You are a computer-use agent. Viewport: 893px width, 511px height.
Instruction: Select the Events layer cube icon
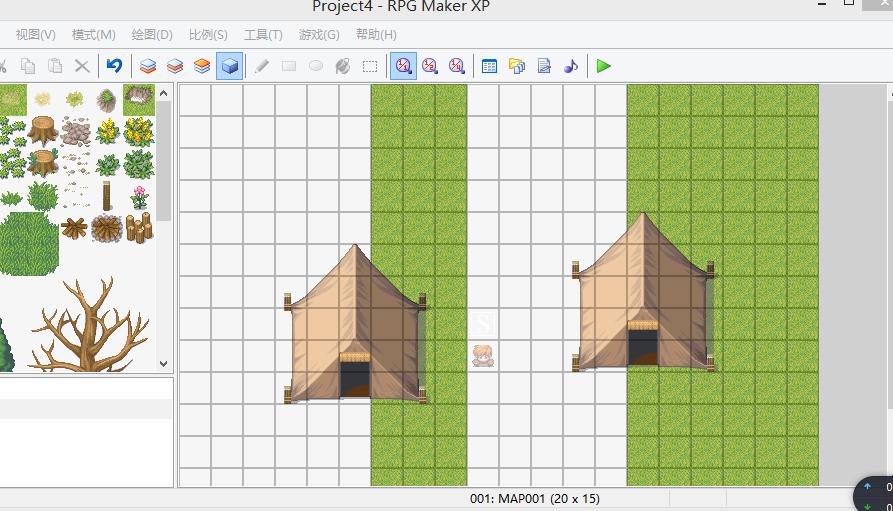tap(230, 66)
